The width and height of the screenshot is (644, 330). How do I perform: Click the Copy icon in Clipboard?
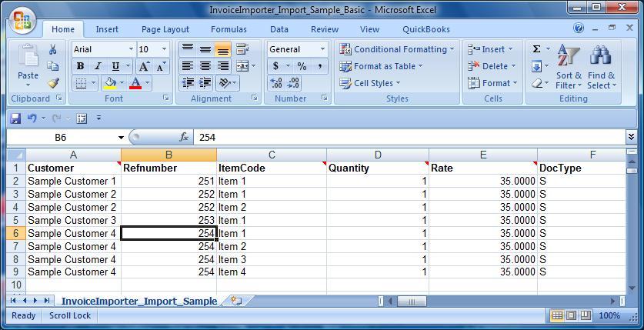[52, 66]
